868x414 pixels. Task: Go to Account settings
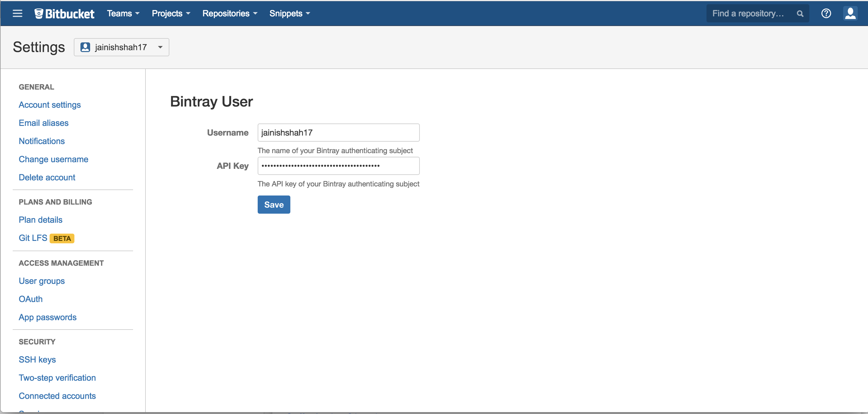point(50,105)
